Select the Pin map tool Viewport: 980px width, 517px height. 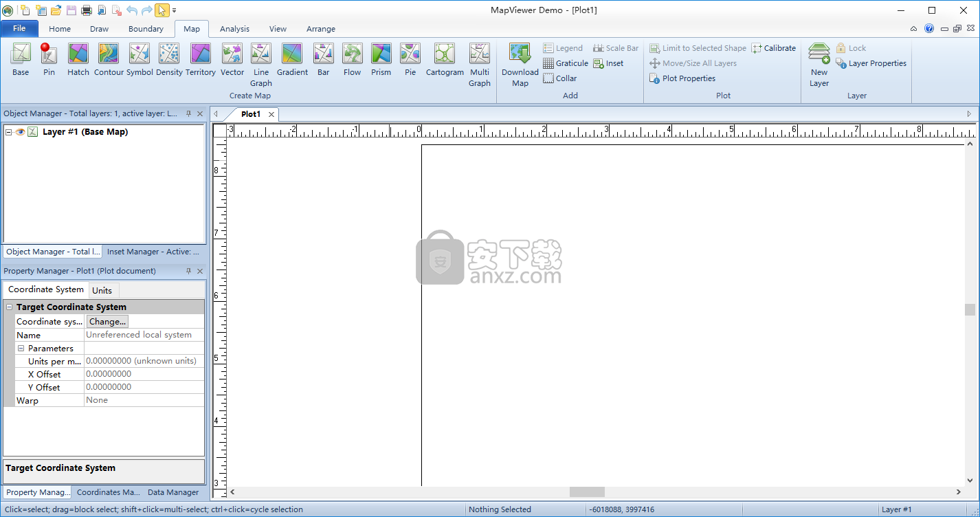[49, 60]
